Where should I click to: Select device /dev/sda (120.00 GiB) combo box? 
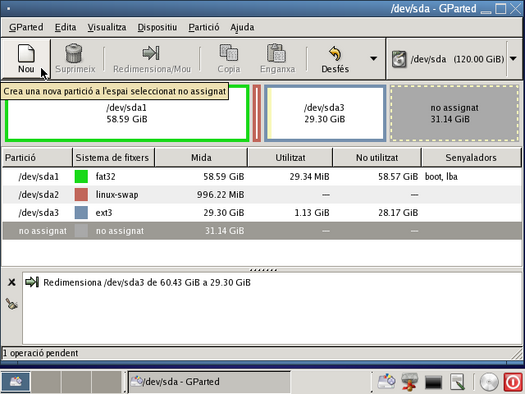point(454,59)
